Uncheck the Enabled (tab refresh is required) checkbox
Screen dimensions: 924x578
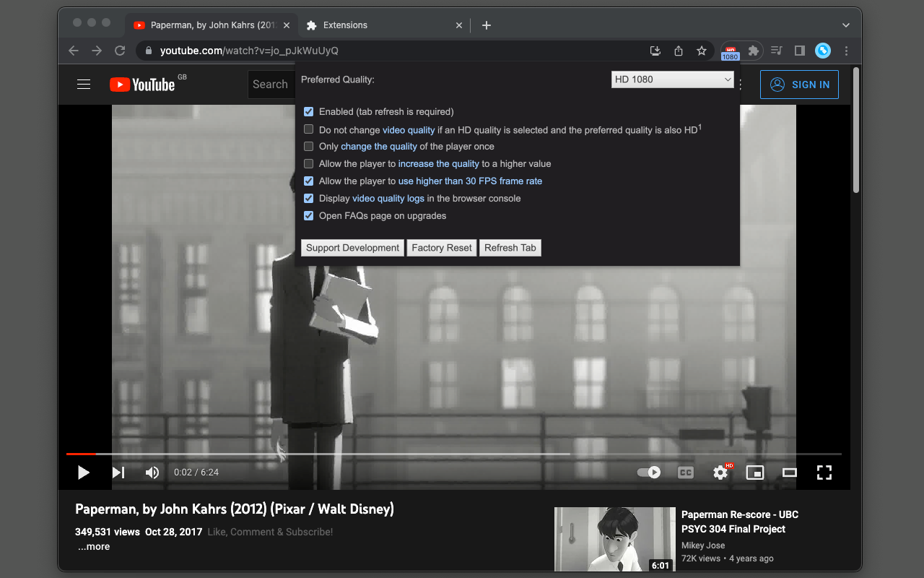[309, 112]
